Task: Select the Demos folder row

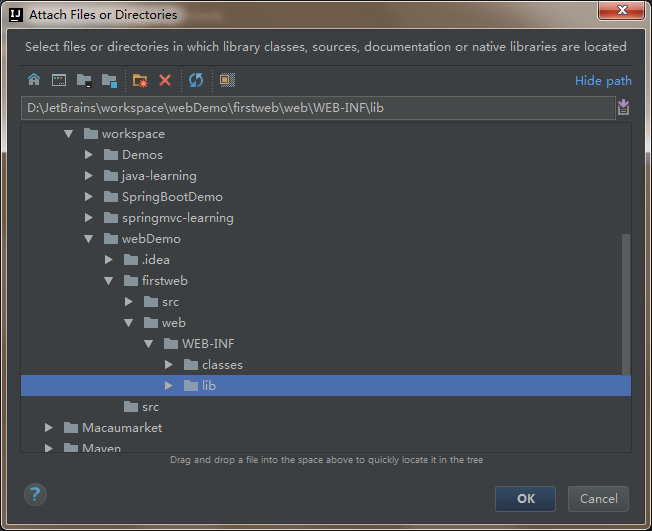Action: (326, 155)
